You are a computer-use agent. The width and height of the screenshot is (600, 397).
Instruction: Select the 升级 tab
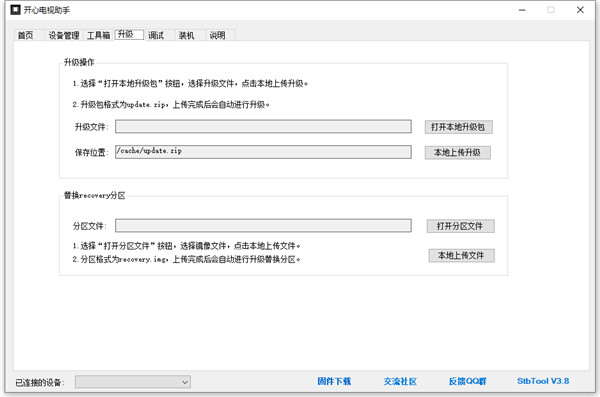129,34
